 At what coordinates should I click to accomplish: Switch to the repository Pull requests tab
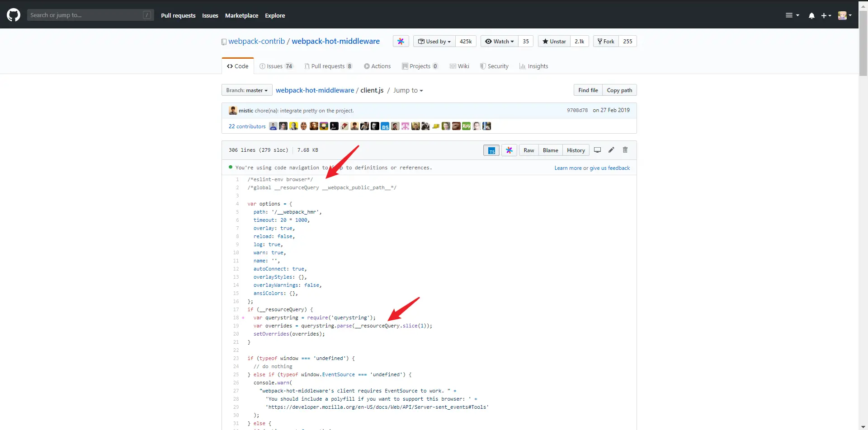coord(328,66)
